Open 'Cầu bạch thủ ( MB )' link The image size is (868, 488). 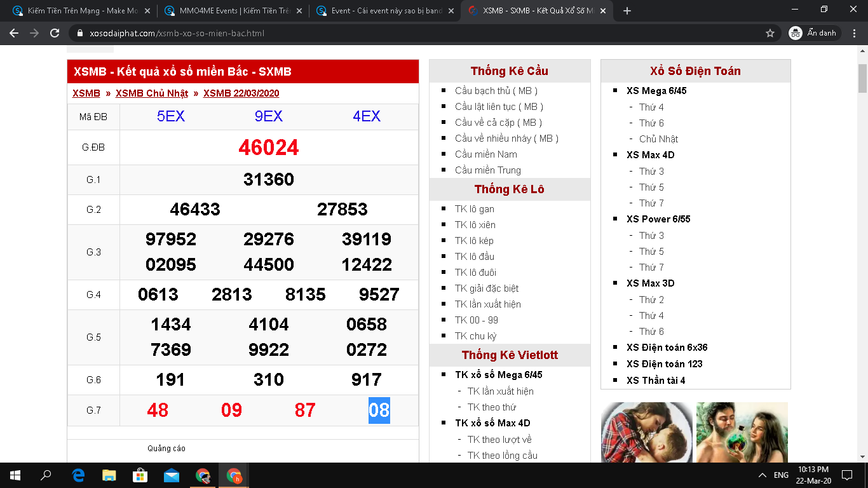pyautogui.click(x=496, y=91)
